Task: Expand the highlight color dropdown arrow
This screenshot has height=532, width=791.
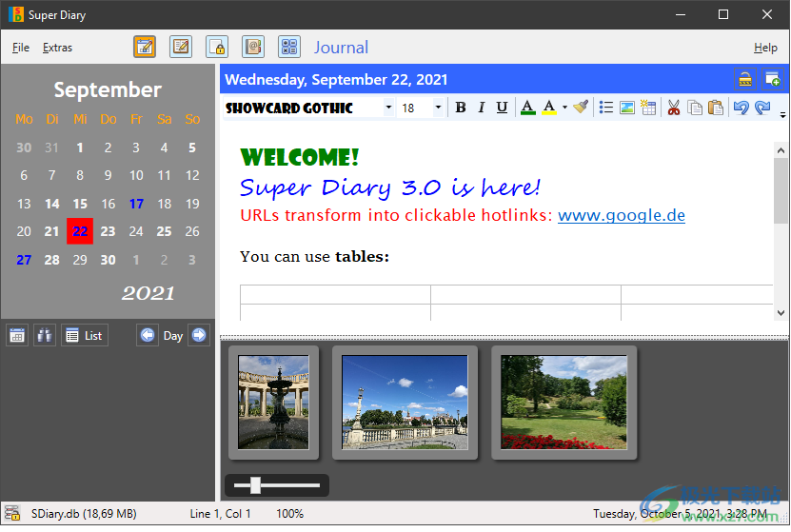Action: [564, 108]
